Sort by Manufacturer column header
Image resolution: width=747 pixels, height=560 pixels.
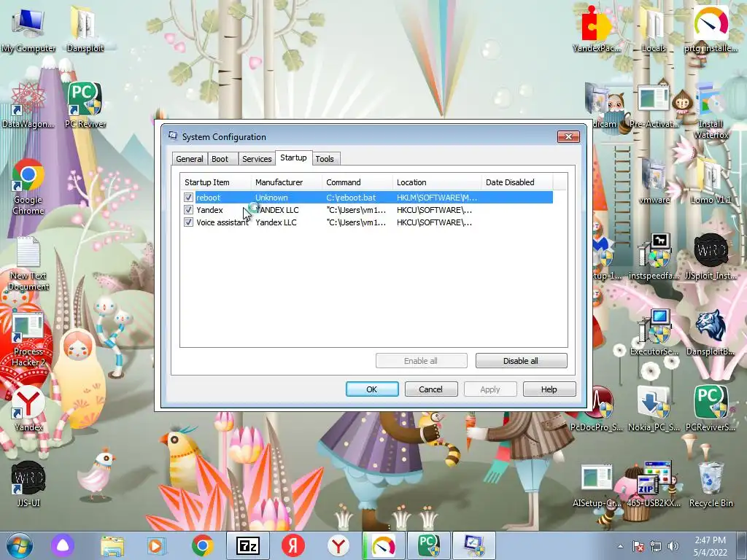286,182
